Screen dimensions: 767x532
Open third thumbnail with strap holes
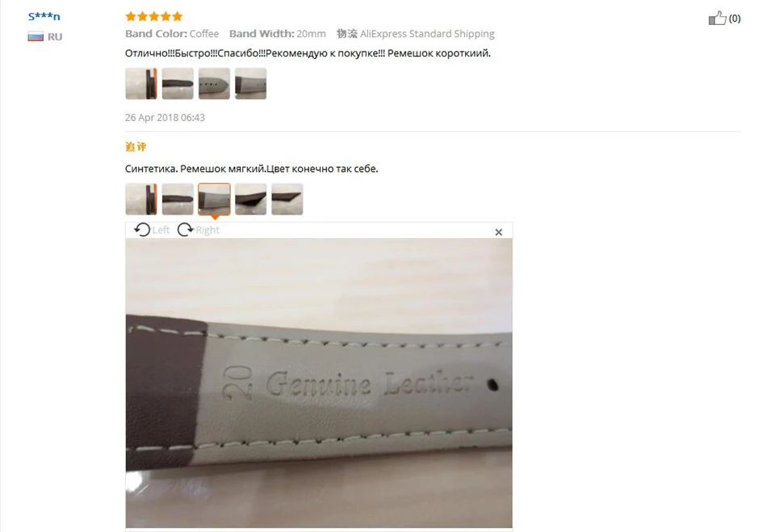tap(214, 84)
